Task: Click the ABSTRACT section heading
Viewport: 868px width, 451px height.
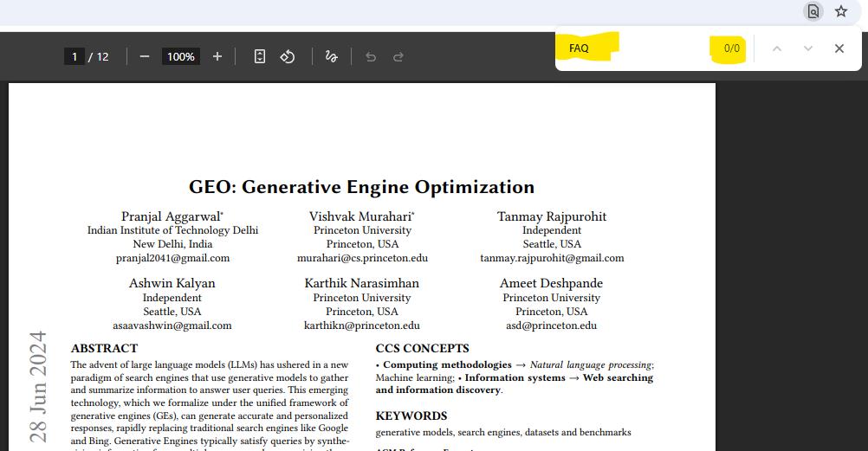Action: pos(104,348)
